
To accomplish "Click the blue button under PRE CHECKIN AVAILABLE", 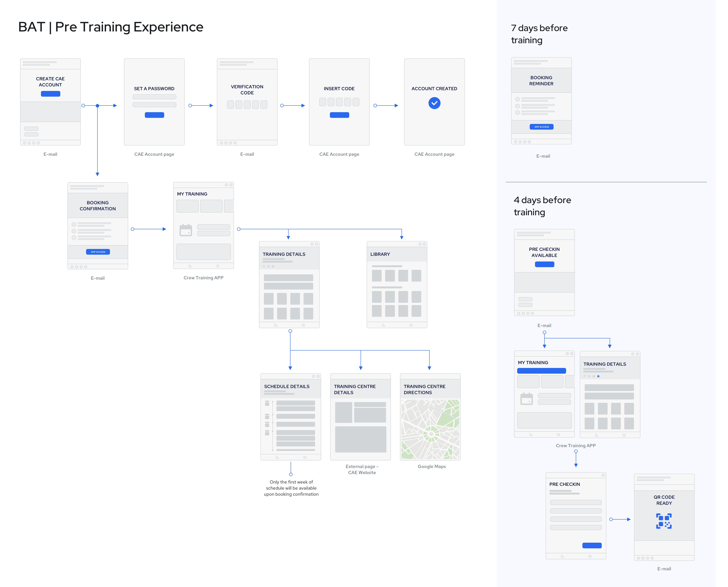I will (x=544, y=265).
